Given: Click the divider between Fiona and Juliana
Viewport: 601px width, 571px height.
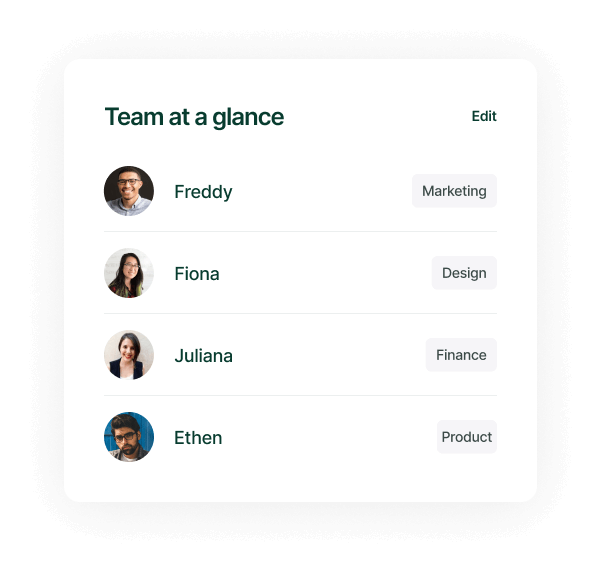Looking at the screenshot, I should pos(300,313).
